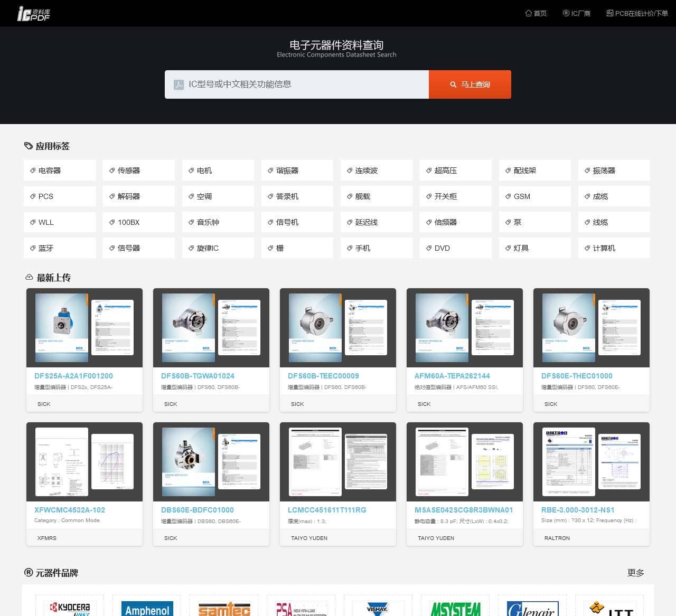Select the 电容器 tag
This screenshot has width=676, height=616.
(60, 170)
